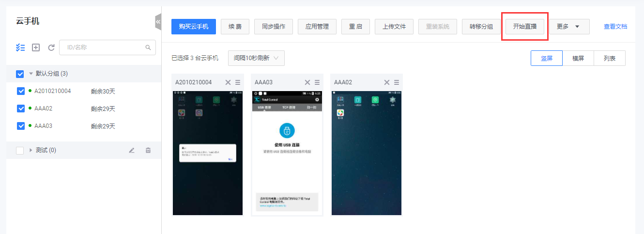The width and height of the screenshot is (644, 234).
Task: Open the 查看文档 documentation link
Action: (615, 27)
